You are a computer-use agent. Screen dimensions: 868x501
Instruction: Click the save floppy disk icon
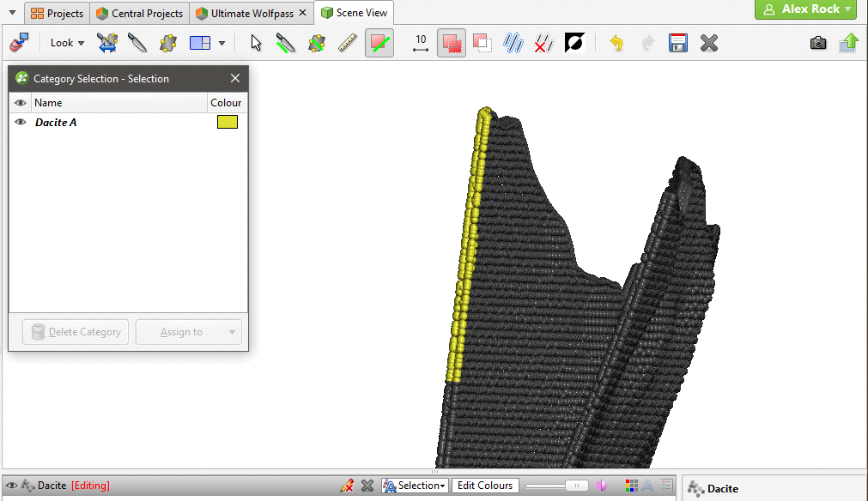[x=678, y=43]
